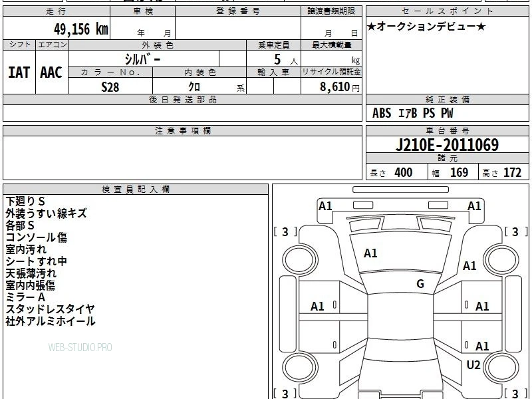Select the note 天張薄汚れ
Image resolution: width=532 pixels, height=399 pixels.
pos(31,273)
